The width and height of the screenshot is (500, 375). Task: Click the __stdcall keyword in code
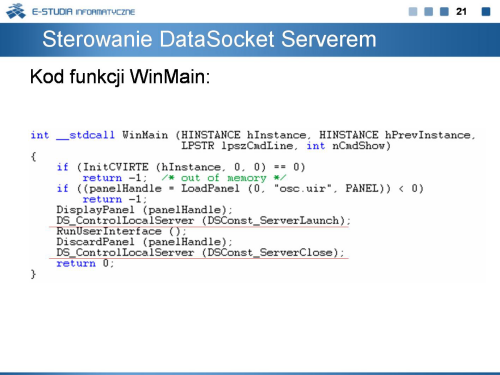pos(86,135)
